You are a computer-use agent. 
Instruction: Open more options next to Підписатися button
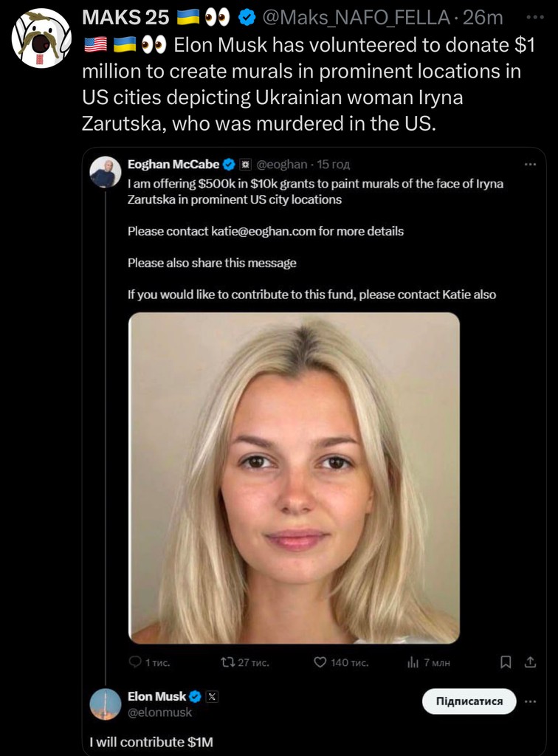530,701
